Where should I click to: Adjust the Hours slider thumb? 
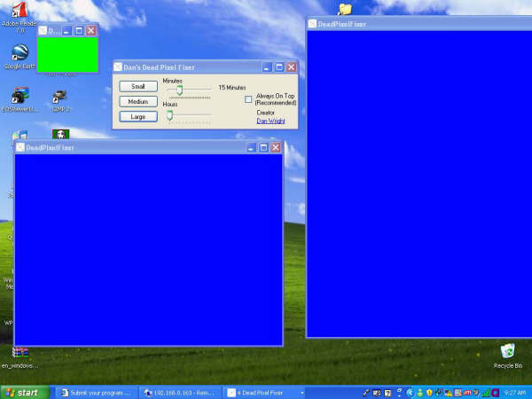(x=169, y=115)
